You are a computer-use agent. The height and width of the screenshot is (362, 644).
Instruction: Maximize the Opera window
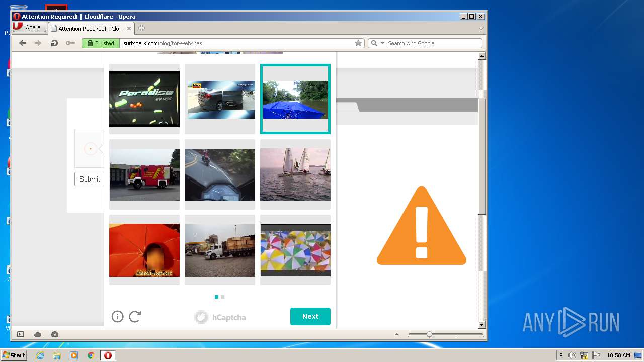pos(472,17)
